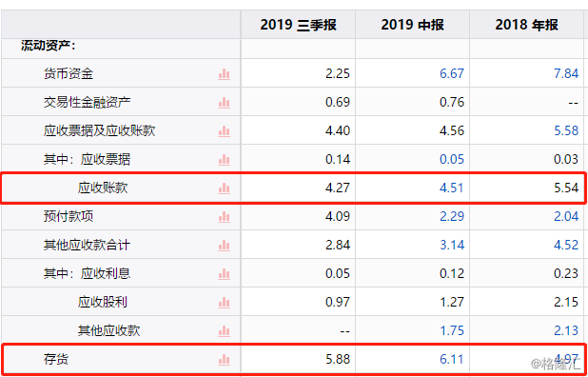The image size is (588, 377).
Task: Open chart icon for 应收票据及应收账款 row
Action: tap(224, 131)
